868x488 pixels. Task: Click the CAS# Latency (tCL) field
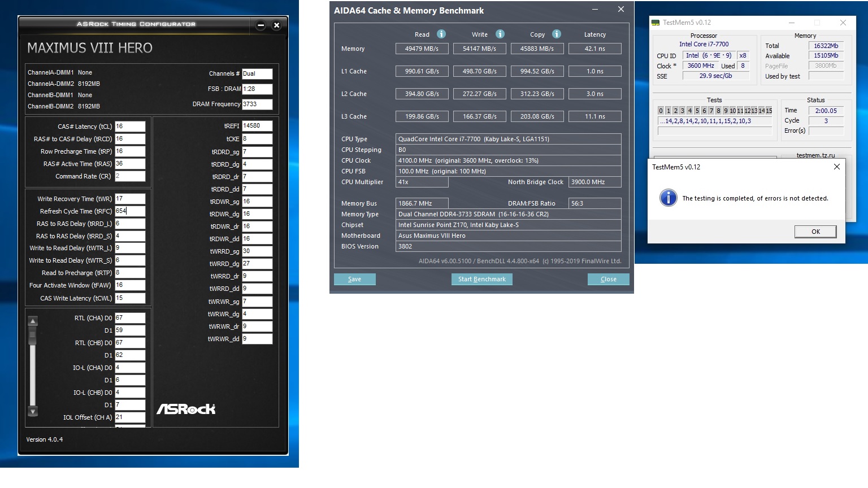130,127
